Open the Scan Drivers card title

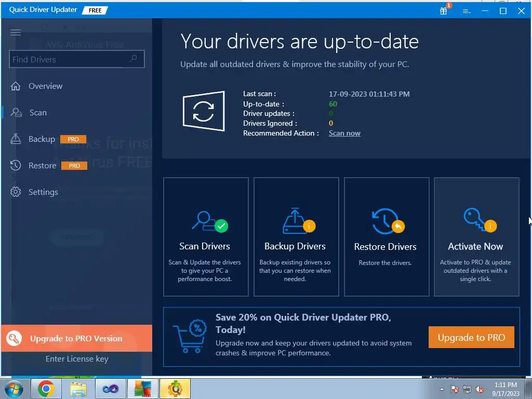[x=205, y=246]
